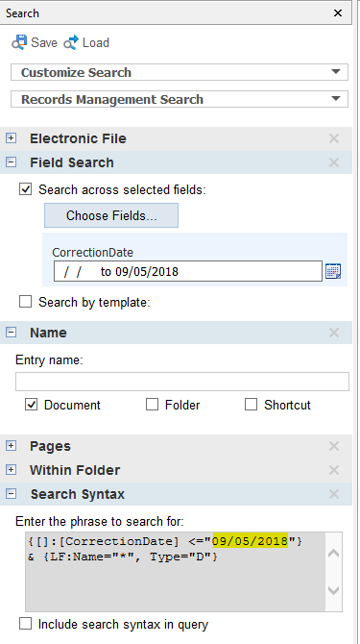The image size is (360, 644).
Task: Expand the Electronic File section
Action: pos(12,138)
